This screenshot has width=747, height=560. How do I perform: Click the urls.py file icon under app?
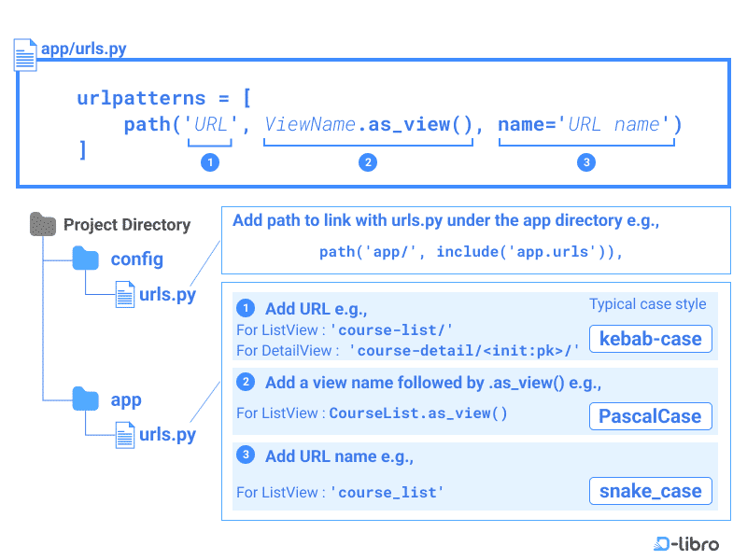point(124,434)
